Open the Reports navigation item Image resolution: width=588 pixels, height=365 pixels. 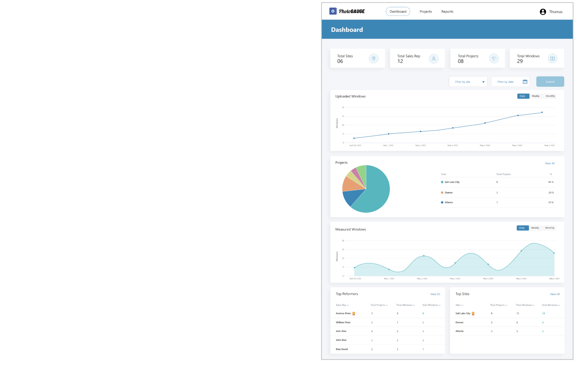tap(447, 12)
